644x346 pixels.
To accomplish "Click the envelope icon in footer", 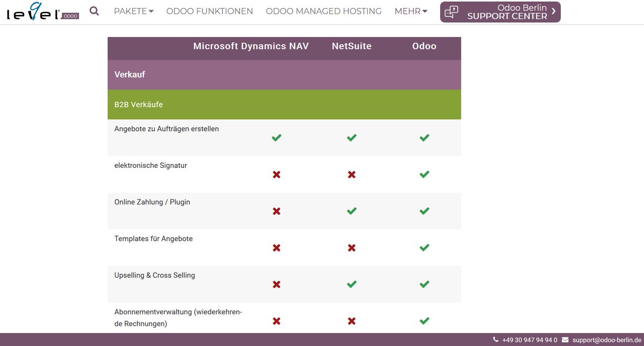I will (565, 340).
